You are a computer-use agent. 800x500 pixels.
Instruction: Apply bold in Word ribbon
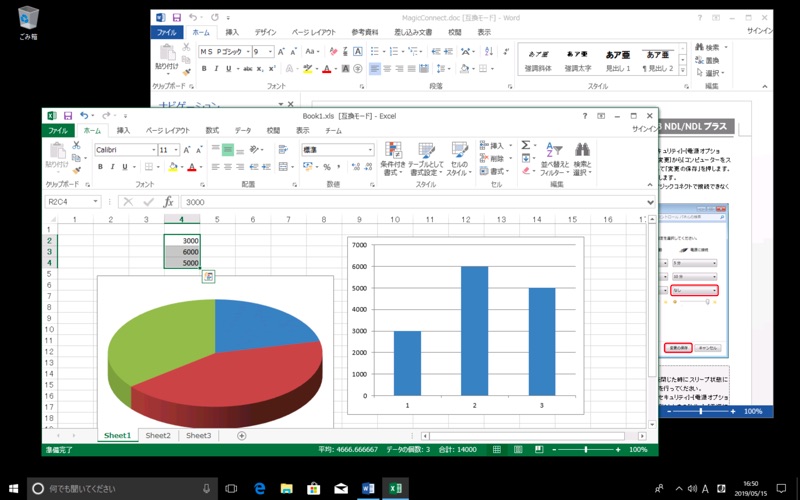(204, 69)
